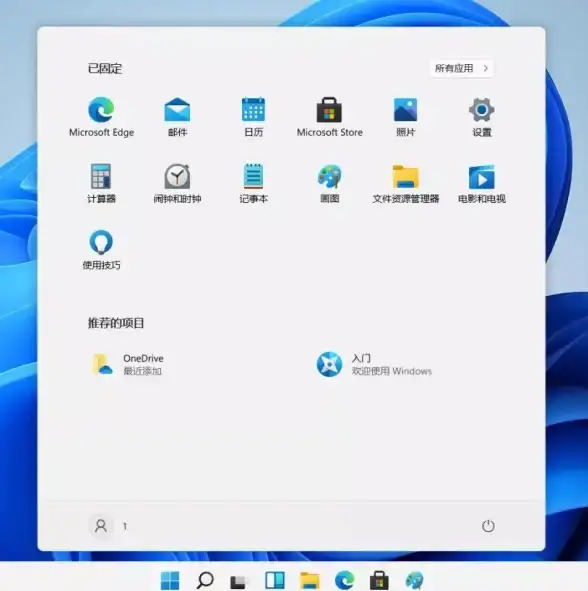The image size is (588, 591).
Task: Open Microsoft Store pinned app
Action: (x=329, y=116)
